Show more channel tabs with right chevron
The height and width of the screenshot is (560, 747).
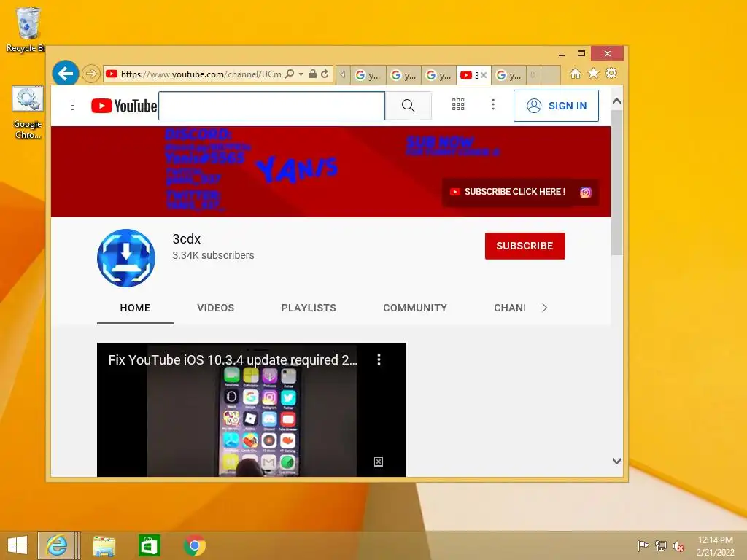tap(544, 308)
